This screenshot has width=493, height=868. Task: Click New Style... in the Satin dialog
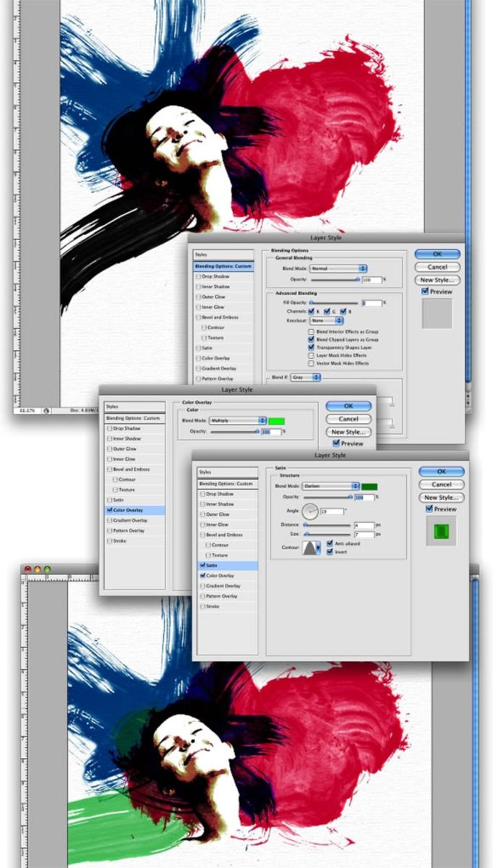pyautogui.click(x=441, y=497)
